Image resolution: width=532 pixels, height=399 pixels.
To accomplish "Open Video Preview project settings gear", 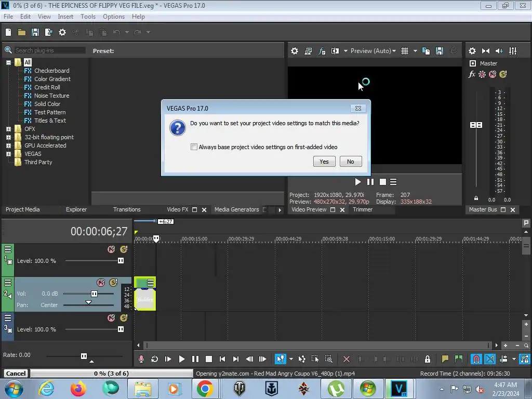I will 295,51.
